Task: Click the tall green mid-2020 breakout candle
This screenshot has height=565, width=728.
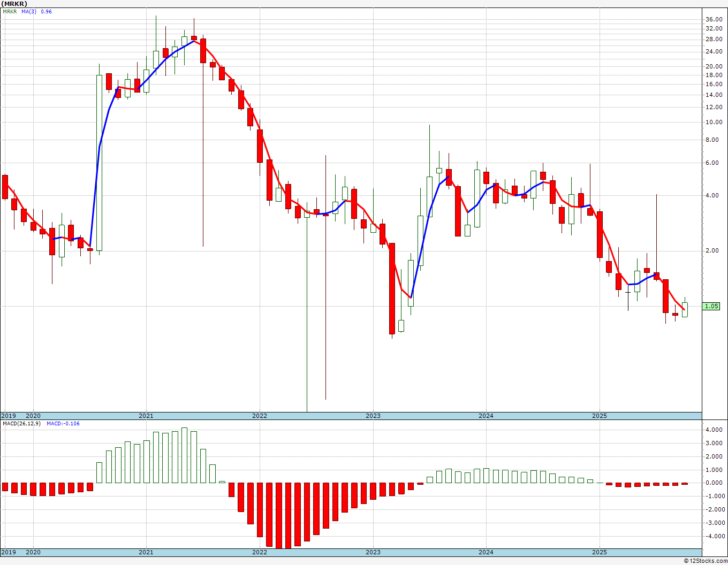Action: tap(99, 163)
